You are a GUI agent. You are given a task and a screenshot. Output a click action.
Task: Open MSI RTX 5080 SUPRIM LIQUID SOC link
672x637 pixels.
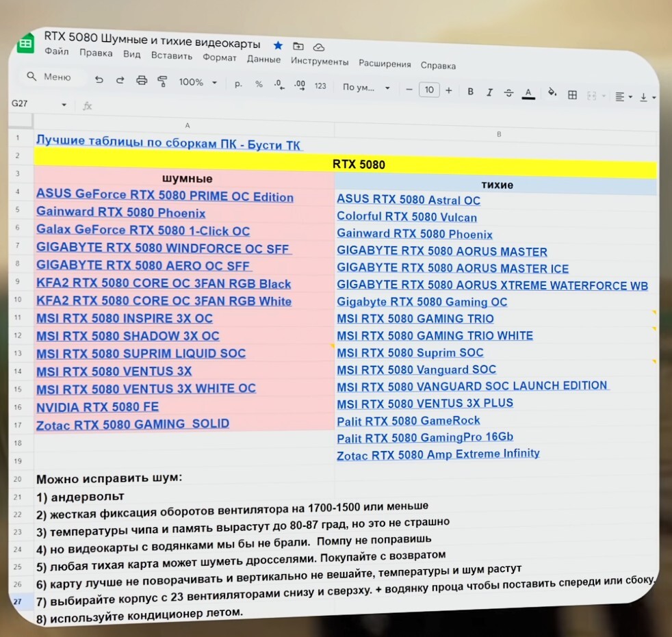141,354
